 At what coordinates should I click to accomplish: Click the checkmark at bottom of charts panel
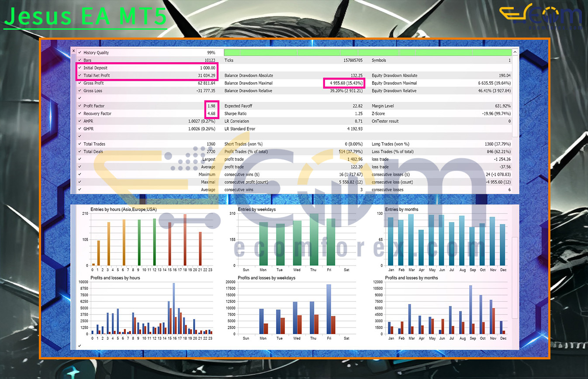(79, 345)
